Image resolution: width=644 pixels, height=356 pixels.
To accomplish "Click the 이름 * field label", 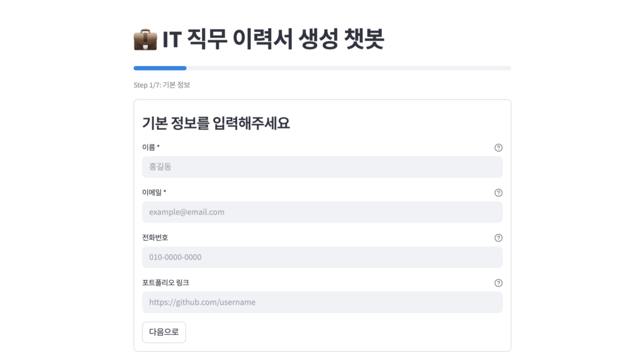I will [151, 147].
